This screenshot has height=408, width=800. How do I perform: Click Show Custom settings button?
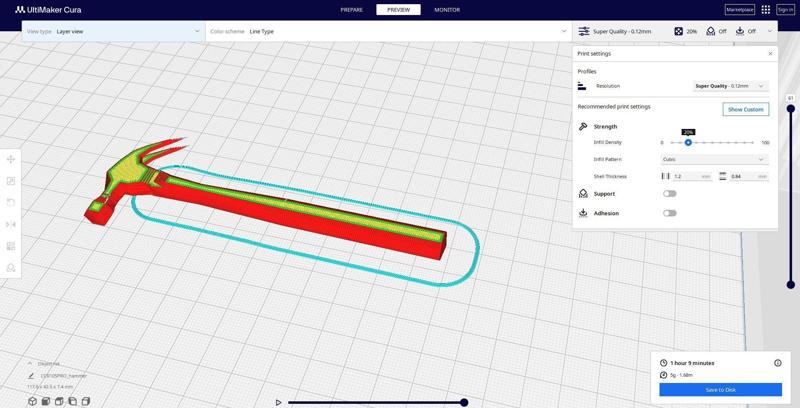click(x=745, y=109)
